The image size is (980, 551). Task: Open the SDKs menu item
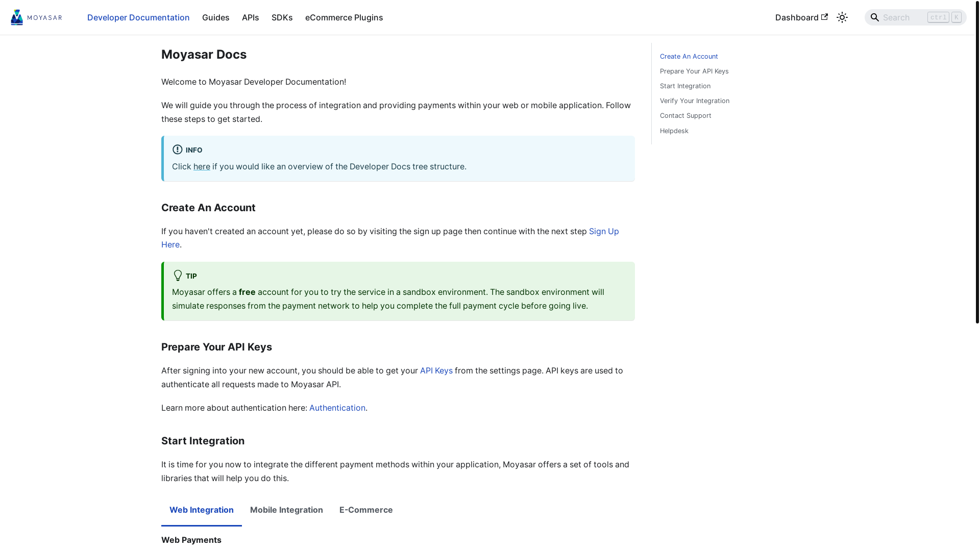click(x=282, y=17)
